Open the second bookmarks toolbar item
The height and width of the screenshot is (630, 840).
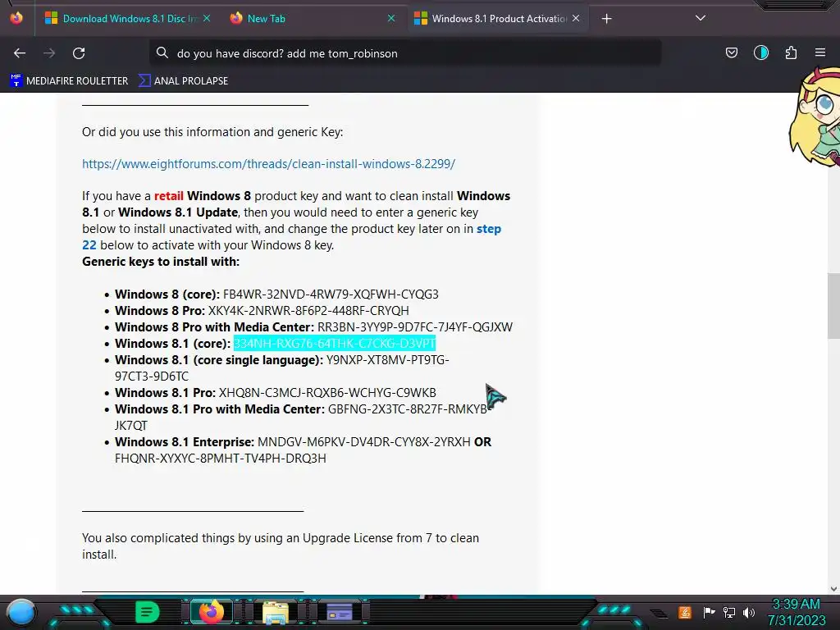click(x=183, y=81)
